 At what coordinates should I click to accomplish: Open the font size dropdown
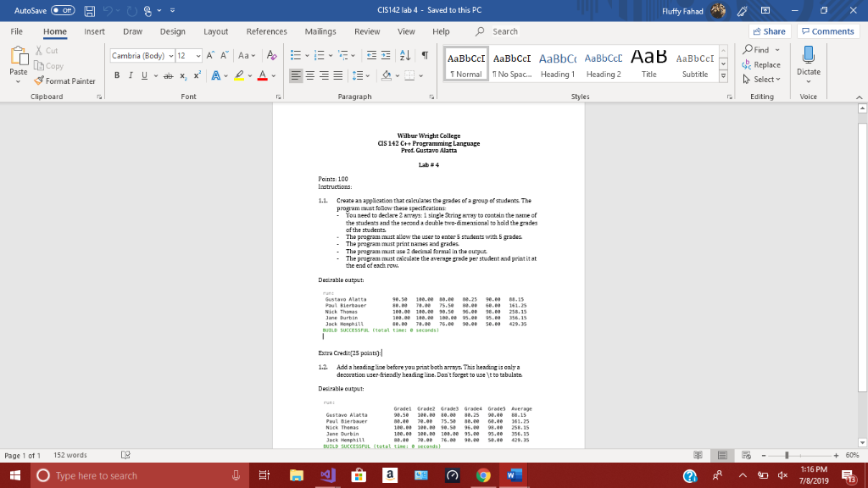point(198,56)
